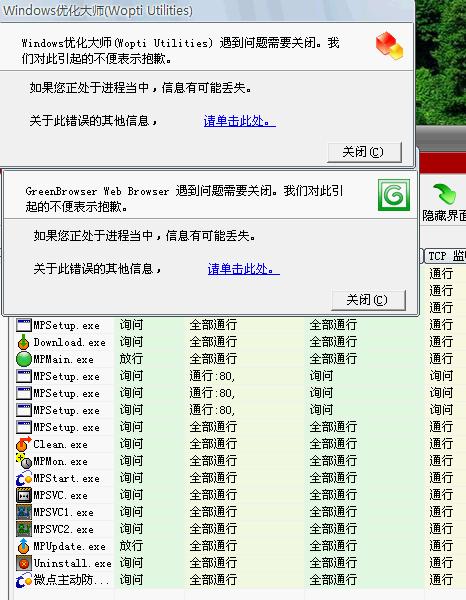Image resolution: width=466 pixels, height=600 pixels.
Task: Click the MPUpdate.exe up-arrow icon
Action: [23, 546]
